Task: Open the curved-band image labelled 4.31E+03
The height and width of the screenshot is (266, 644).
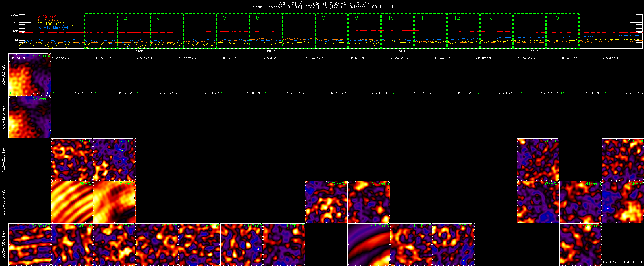Action: tap(369, 244)
